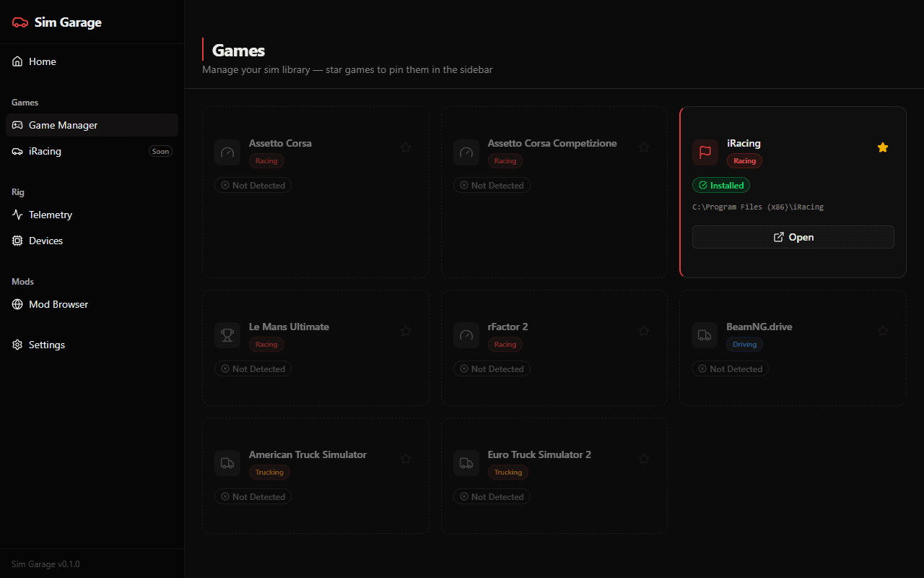Click the Installed badge on iRacing
This screenshot has width=924, height=578.
(x=721, y=186)
